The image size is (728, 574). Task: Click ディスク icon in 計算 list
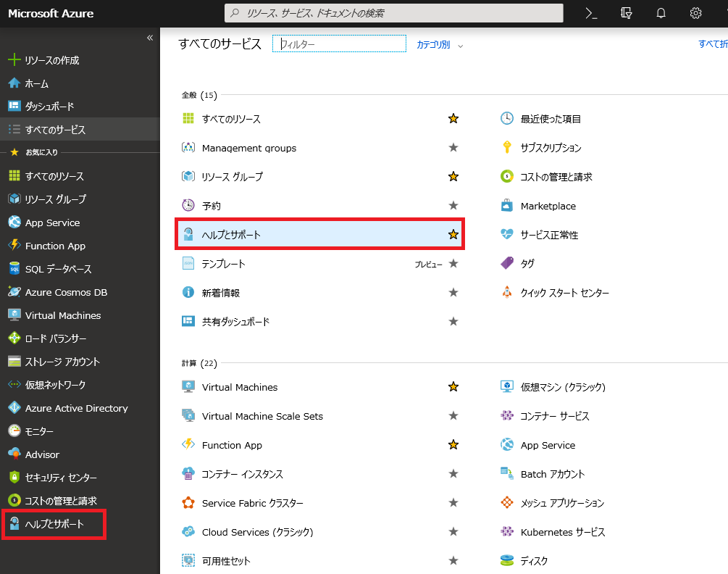[x=507, y=560]
